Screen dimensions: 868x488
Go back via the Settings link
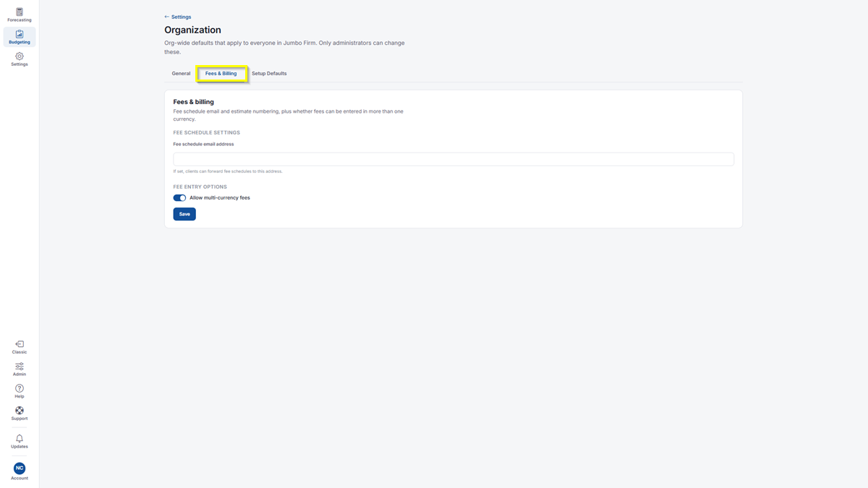178,17
